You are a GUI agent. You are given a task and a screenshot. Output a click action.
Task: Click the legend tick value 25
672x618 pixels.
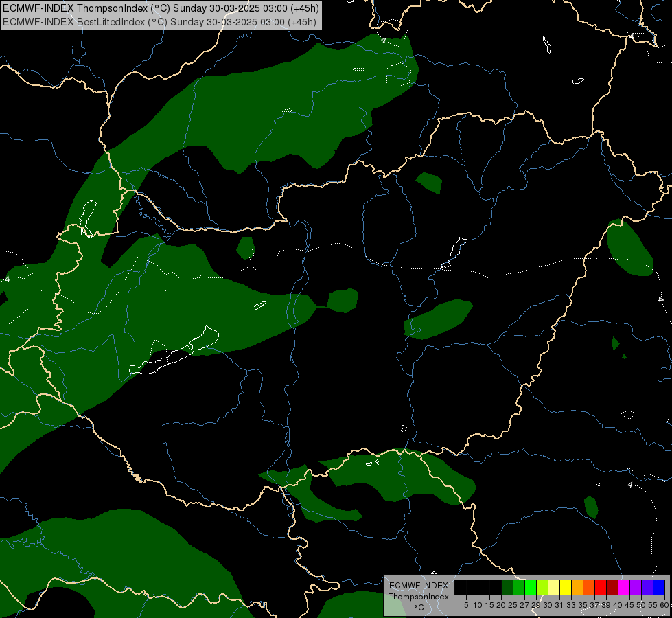coord(513,605)
